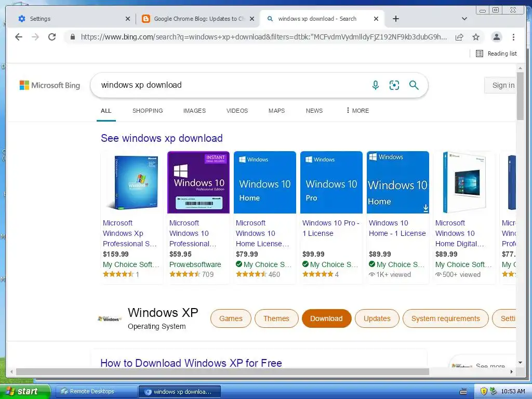This screenshot has width=532, height=399.
Task: Open the VIDEOS results tab
Action: pyautogui.click(x=237, y=111)
